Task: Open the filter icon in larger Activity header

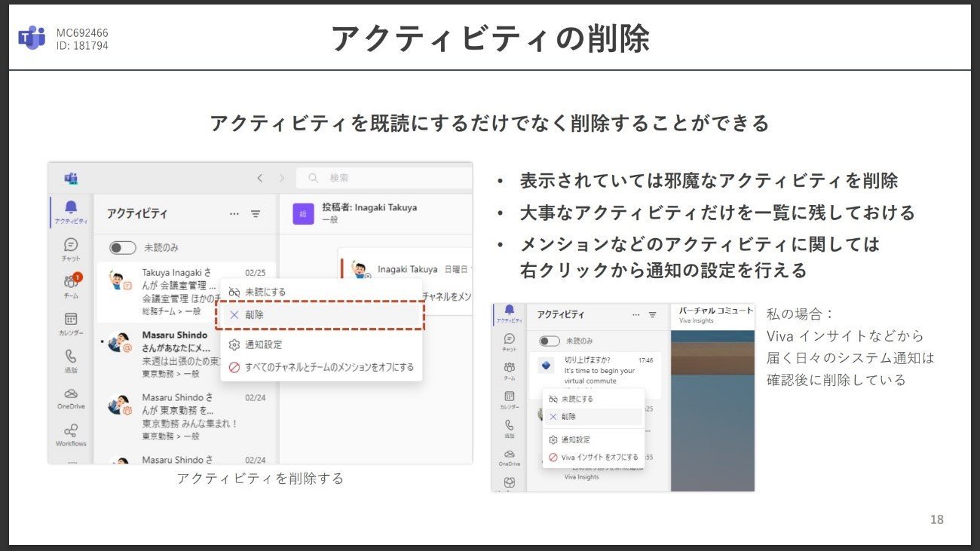Action: coord(256,214)
